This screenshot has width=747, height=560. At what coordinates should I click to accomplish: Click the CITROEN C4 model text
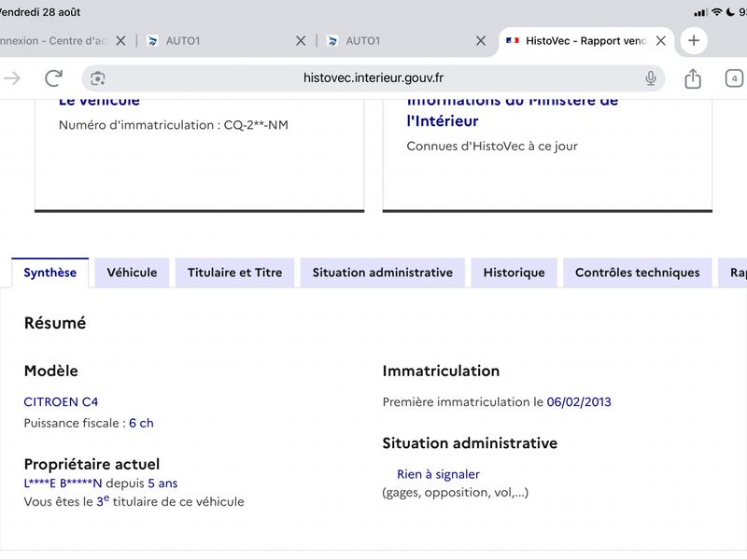(61, 402)
